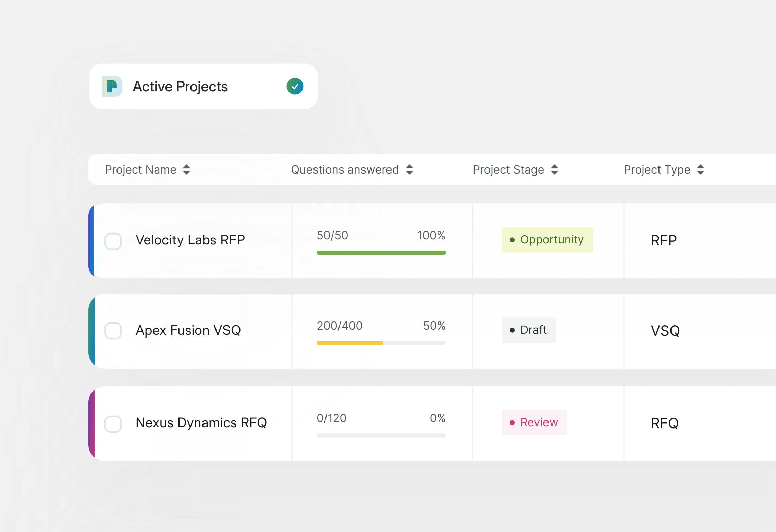Open the Opportunity stage badge
Screen dimensions: 776x532
[x=547, y=240]
